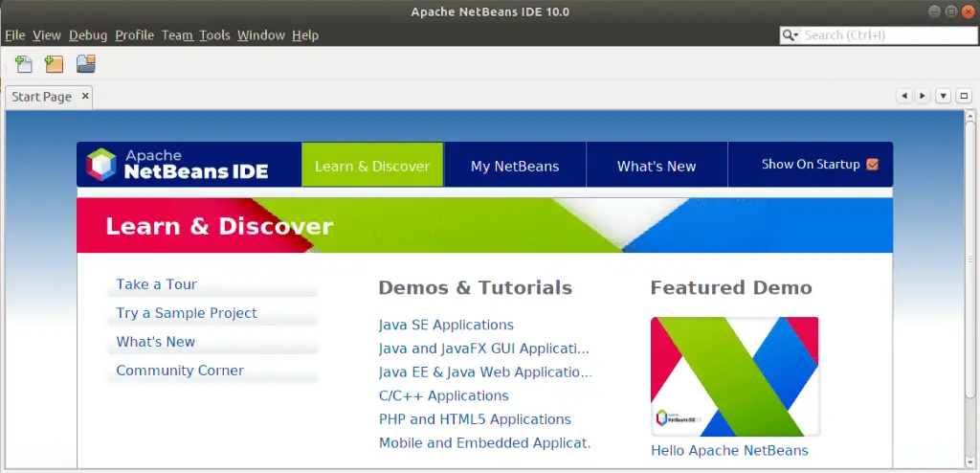The height and width of the screenshot is (473, 980).
Task: Open Try a Sample Project link
Action: tap(187, 313)
